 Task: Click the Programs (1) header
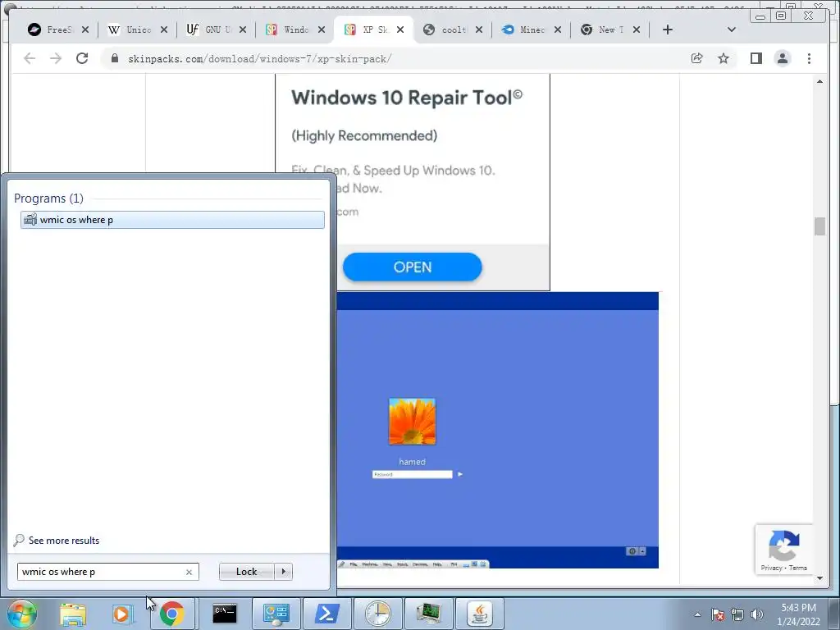(48, 199)
